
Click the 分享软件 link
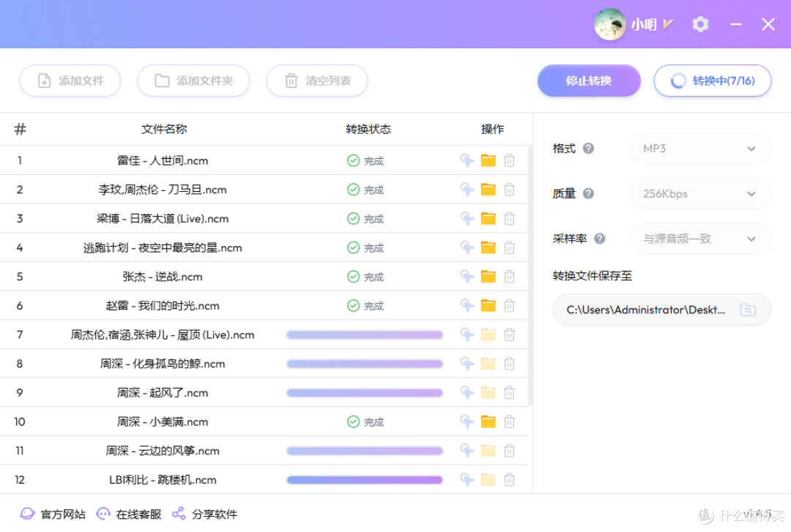pos(204,514)
